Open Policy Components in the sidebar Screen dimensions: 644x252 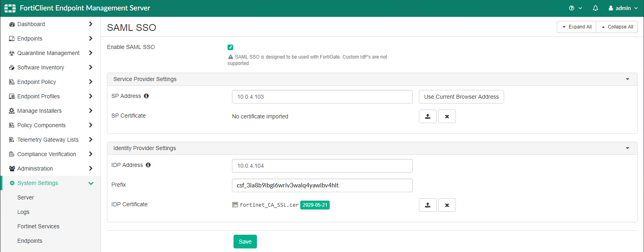[41, 125]
